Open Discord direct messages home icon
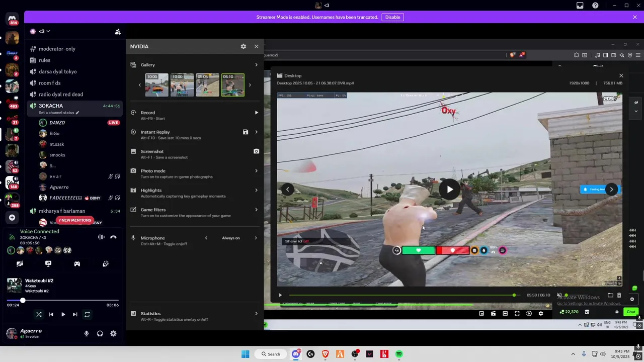644x362 pixels. point(12,19)
